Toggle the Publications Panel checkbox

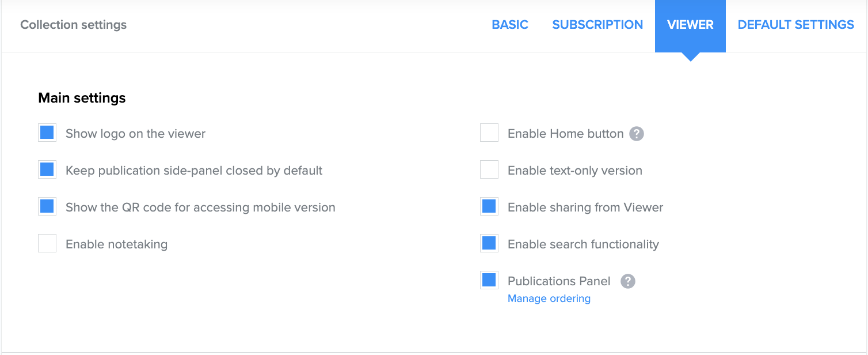click(x=489, y=281)
